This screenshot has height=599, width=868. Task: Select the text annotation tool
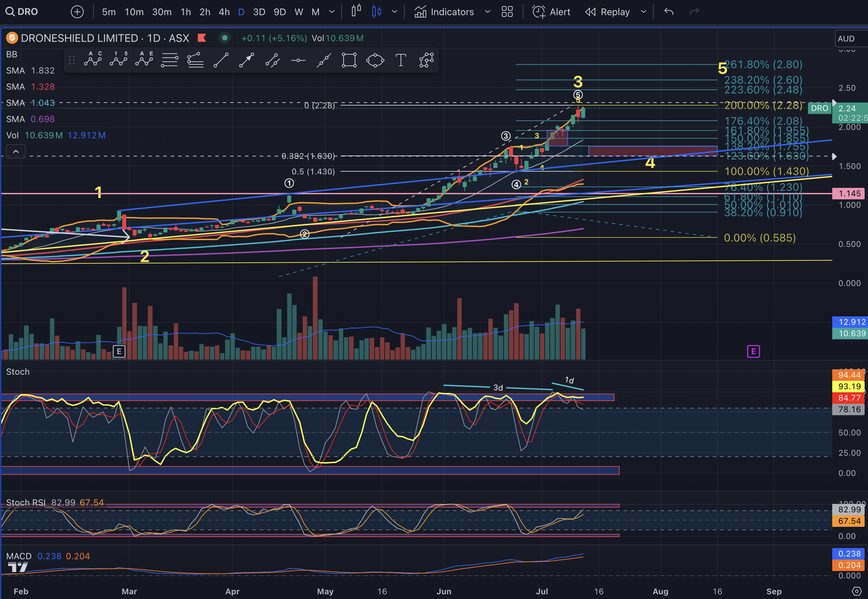tap(401, 60)
